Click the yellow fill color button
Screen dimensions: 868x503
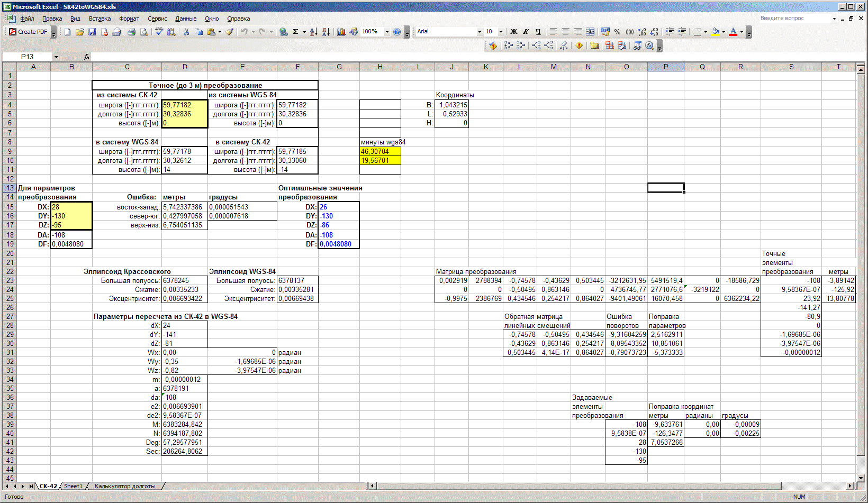click(x=715, y=32)
